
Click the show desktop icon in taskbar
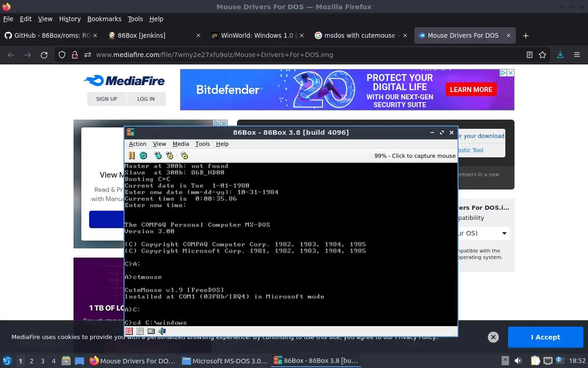point(79,361)
